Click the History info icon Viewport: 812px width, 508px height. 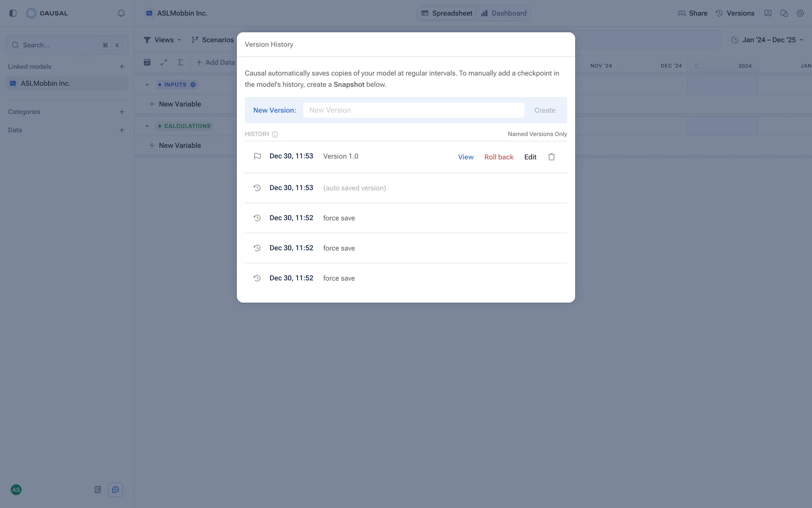(x=275, y=134)
